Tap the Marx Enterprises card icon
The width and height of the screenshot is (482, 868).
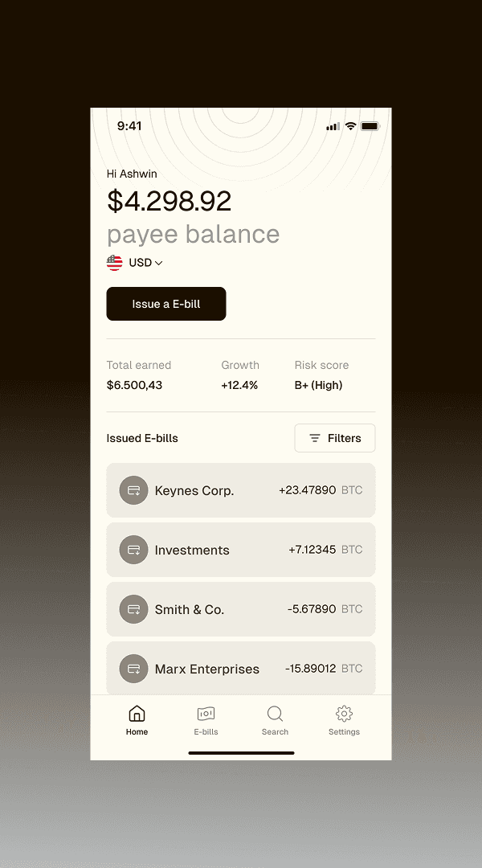pos(133,668)
